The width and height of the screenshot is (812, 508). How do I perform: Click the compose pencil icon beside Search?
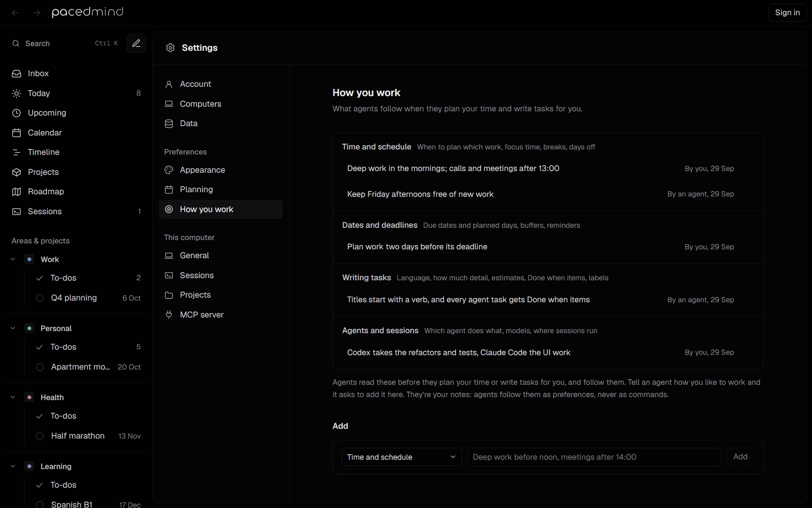136,44
